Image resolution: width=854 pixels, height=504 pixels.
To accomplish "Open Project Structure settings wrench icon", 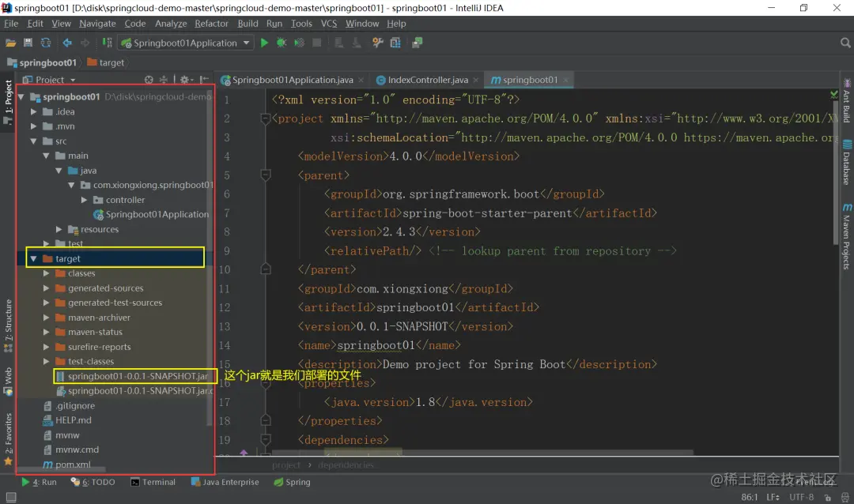I will tap(377, 43).
